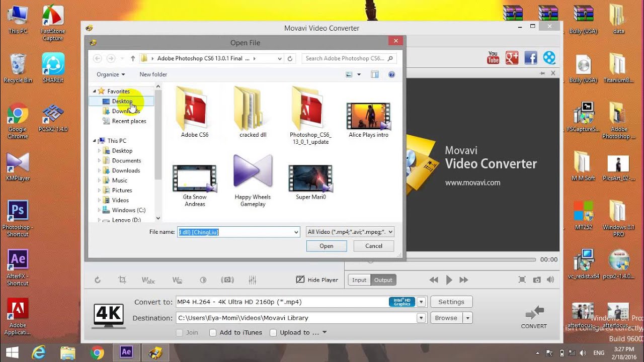Open the text watermark tool

[x=148, y=280]
